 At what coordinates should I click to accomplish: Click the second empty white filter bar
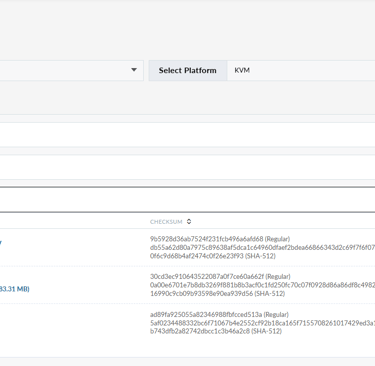[x=187, y=167]
